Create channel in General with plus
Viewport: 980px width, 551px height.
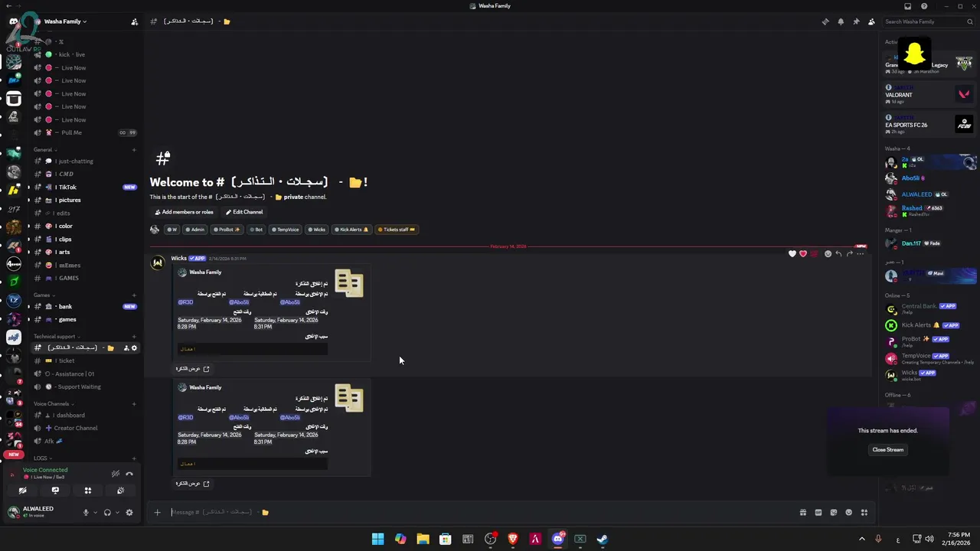click(134, 150)
